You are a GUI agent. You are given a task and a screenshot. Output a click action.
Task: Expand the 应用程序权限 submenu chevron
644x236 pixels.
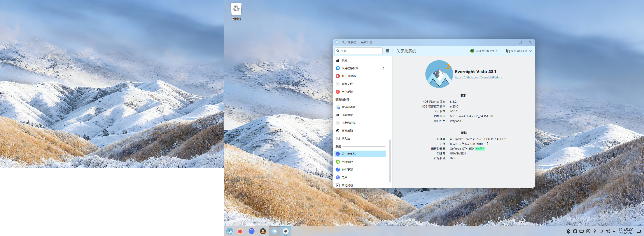pyautogui.click(x=383, y=68)
